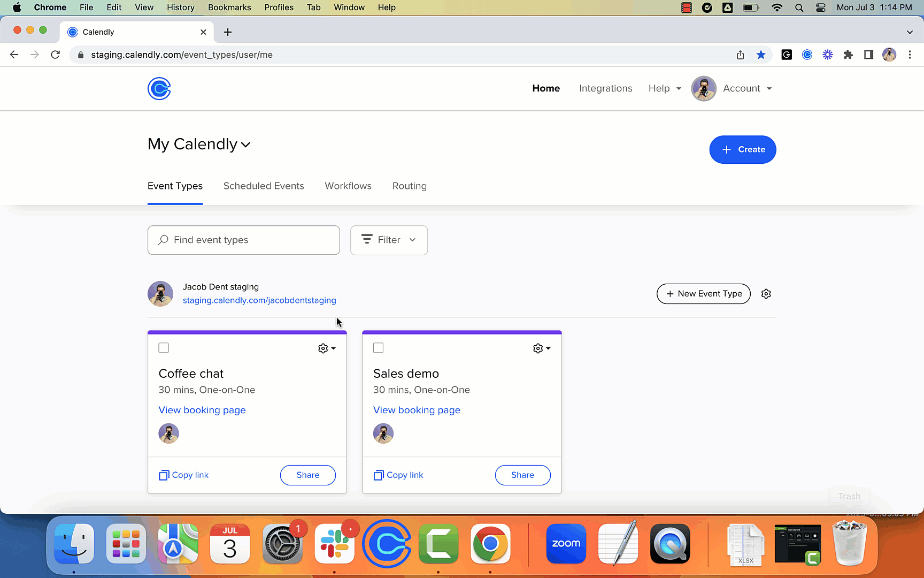Share the Coffee chat event
Viewport: 924px width, 578px height.
click(x=308, y=475)
